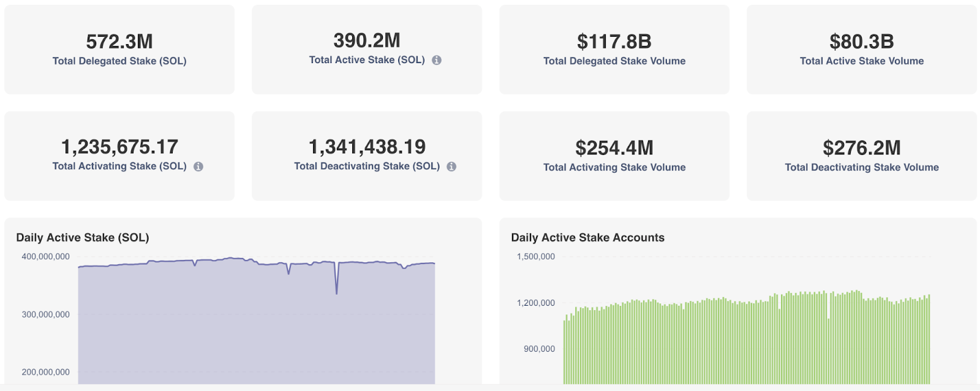Click the 300,000,000 y-axis label
The image size is (980, 391).
coord(46,314)
